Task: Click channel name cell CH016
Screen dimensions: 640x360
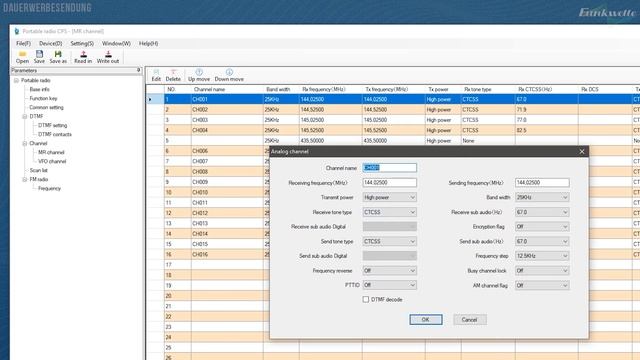Action: (x=227, y=254)
